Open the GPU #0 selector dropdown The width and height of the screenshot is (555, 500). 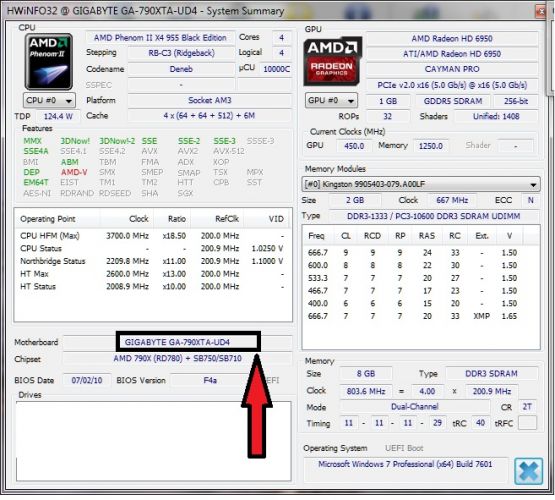(x=331, y=100)
